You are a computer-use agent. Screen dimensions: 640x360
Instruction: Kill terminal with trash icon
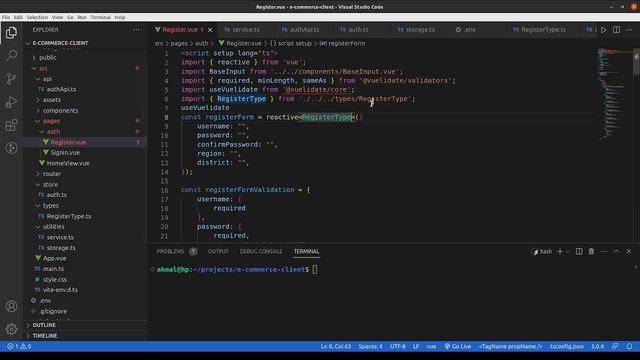click(591, 251)
